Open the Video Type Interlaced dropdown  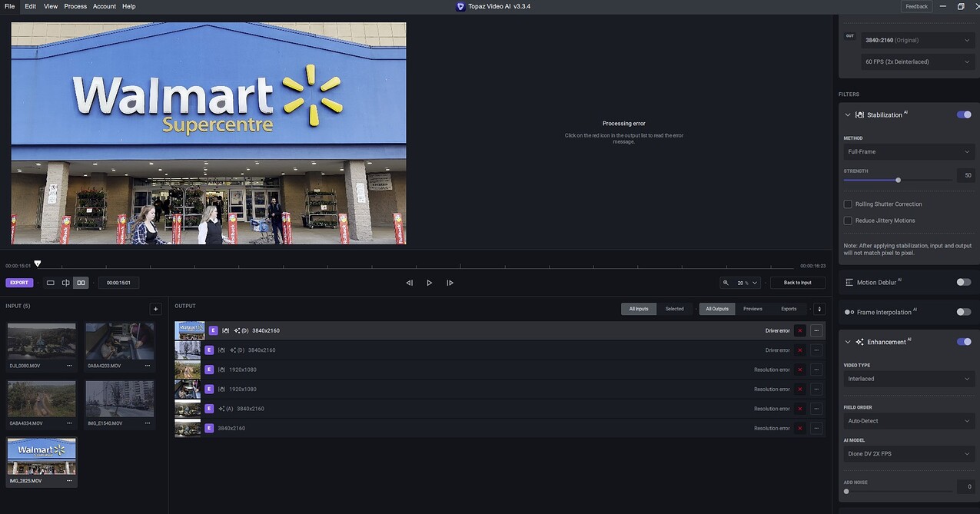pyautogui.click(x=909, y=379)
